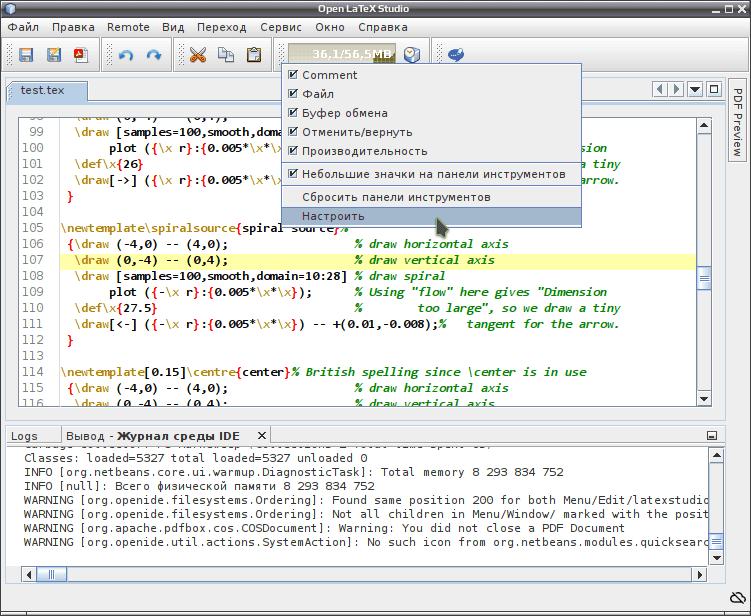
Task: Click the application icon in the title bar
Action: [10, 9]
